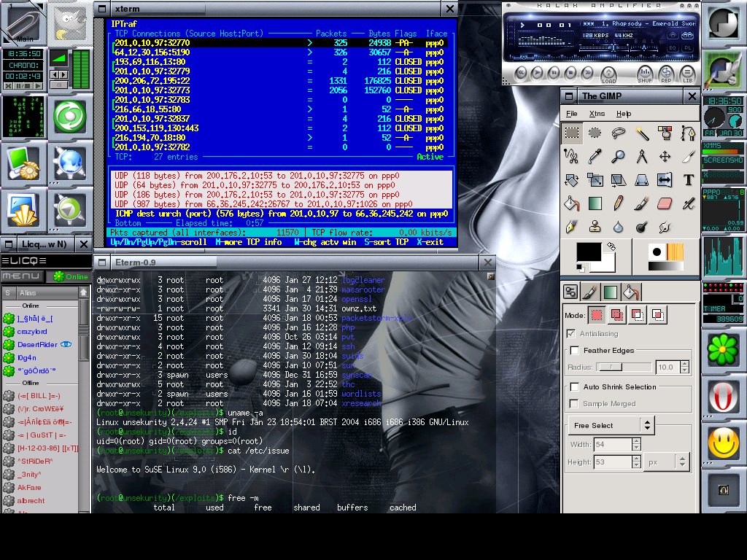Select the Fuzzy Select magic wand tool

click(x=642, y=133)
